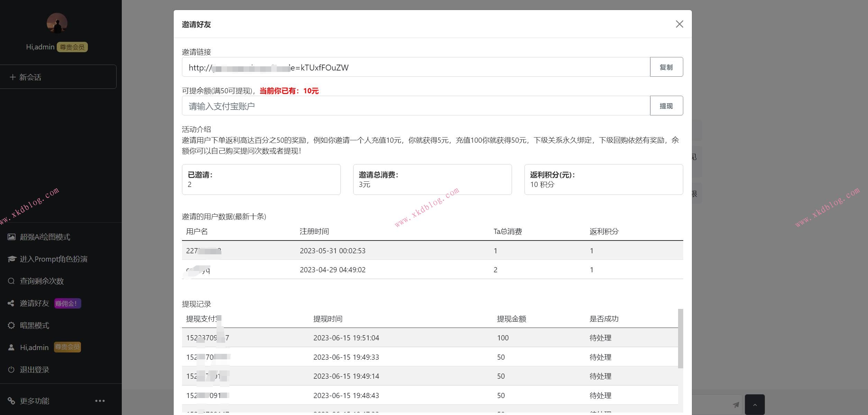Toggle 暗黑模式 dark mode
Image resolution: width=868 pixels, height=415 pixels.
[34, 325]
